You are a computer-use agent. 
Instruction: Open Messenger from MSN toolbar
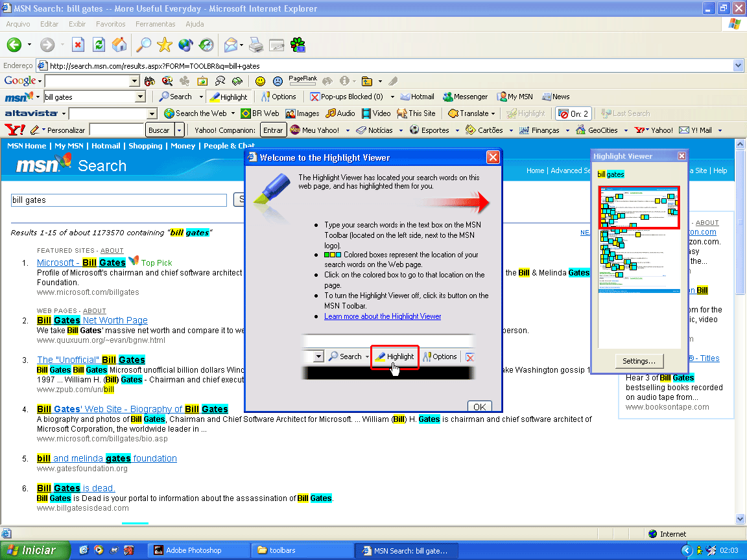click(465, 97)
